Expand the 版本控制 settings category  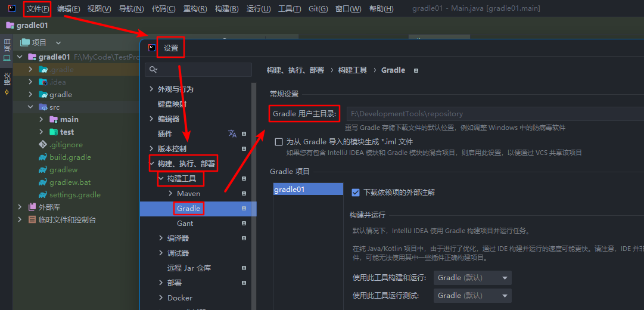[151, 148]
